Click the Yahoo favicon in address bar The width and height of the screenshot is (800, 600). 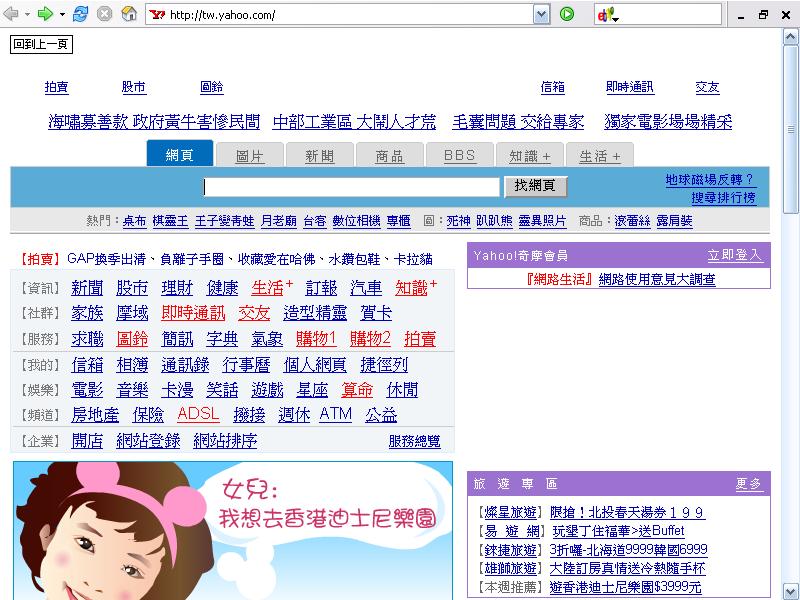pyautogui.click(x=157, y=14)
